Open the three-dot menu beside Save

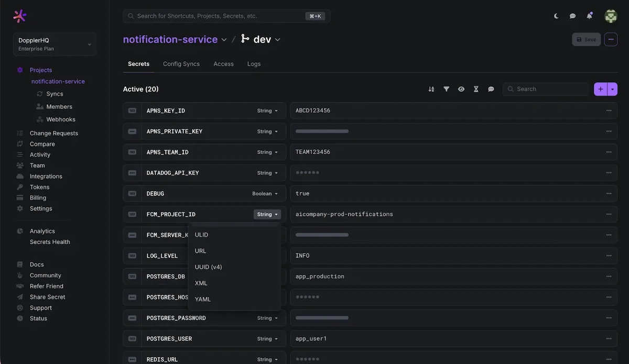(611, 39)
